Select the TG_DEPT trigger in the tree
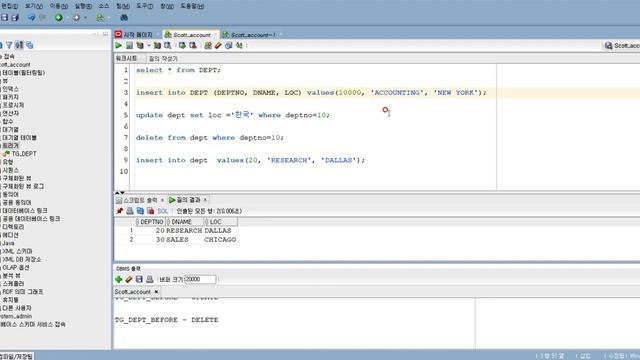The width and height of the screenshot is (640, 360). [x=24, y=154]
